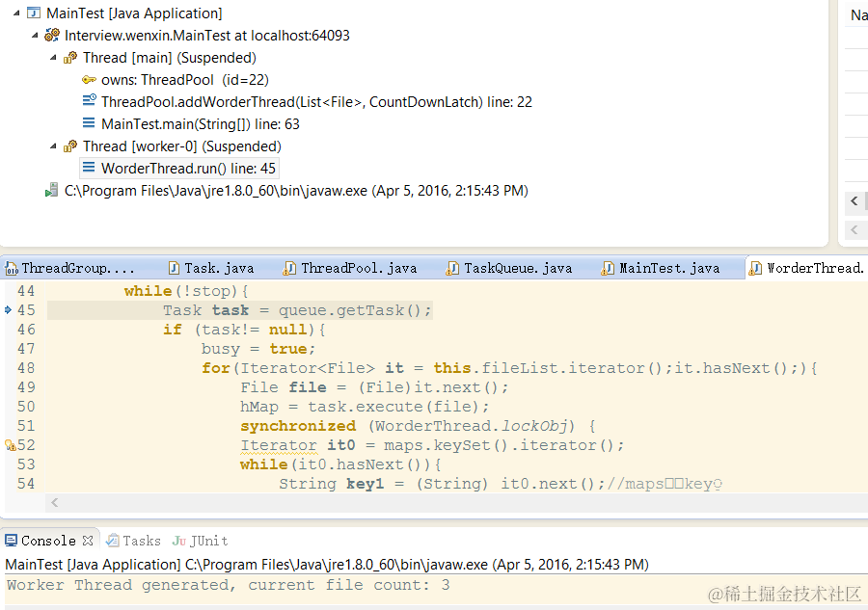This screenshot has height=610, width=868.
Task: Click 'queue.getTask()' on line 45
Action: click(350, 310)
